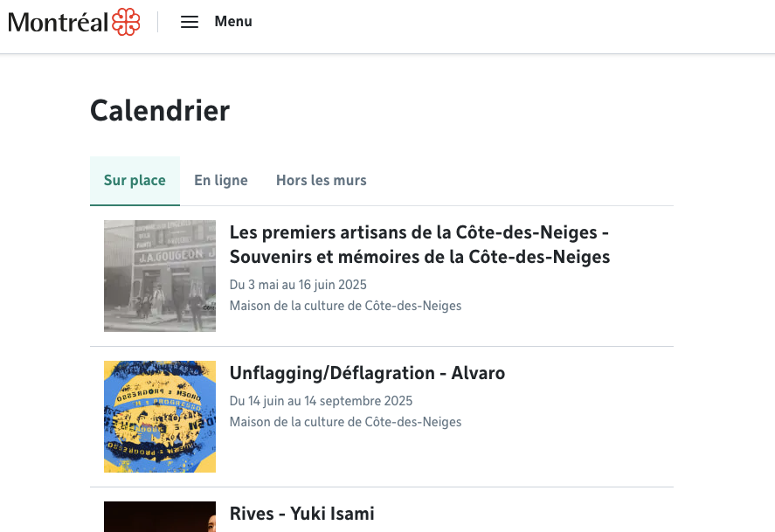The height and width of the screenshot is (532, 775).
Task: Click the Montréal wordmark text
Action: (58, 23)
